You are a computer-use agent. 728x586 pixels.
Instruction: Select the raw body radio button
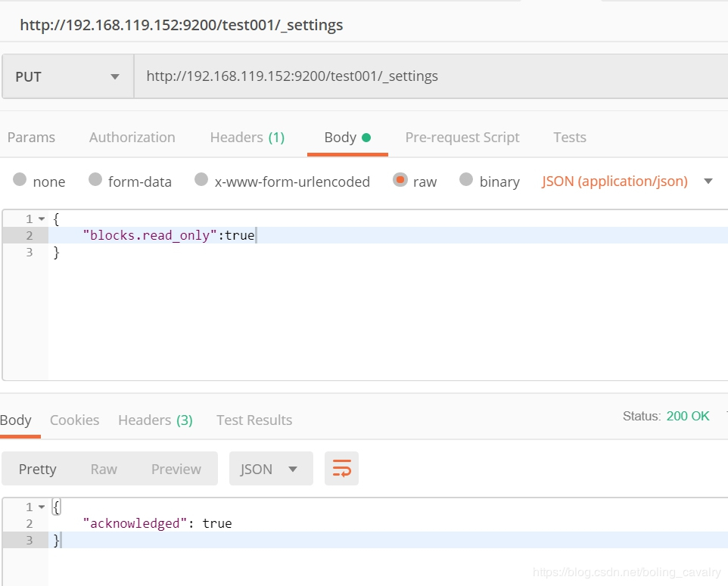coord(400,179)
